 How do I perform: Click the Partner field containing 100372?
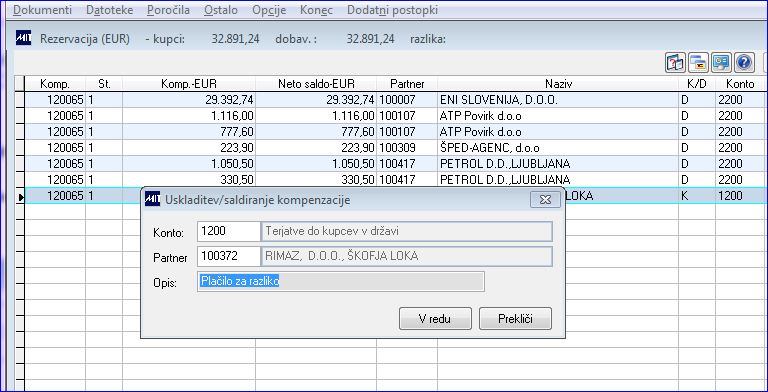pyautogui.click(x=229, y=256)
